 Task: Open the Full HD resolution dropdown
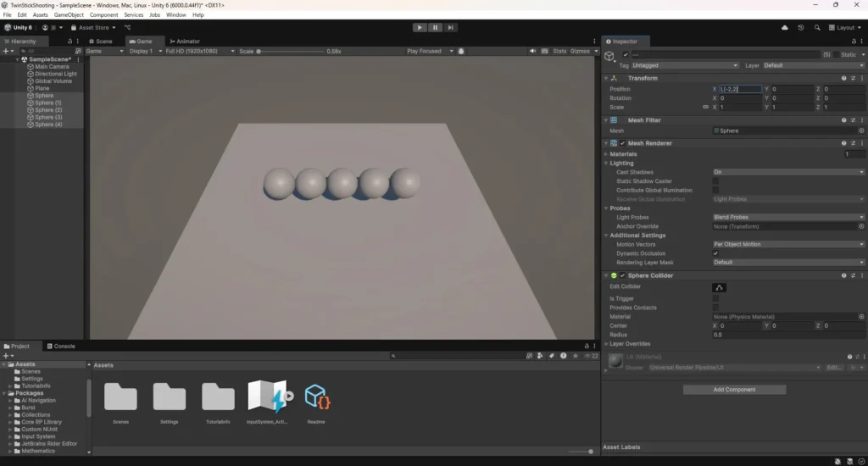(x=199, y=51)
